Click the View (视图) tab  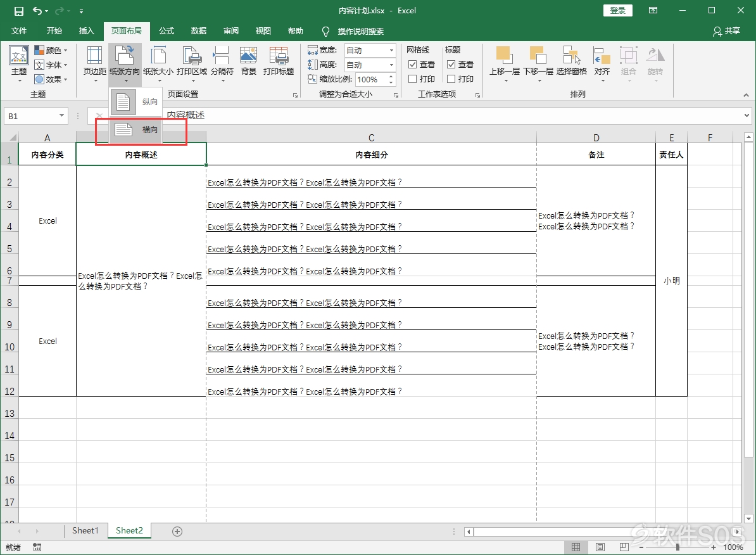[x=263, y=31]
